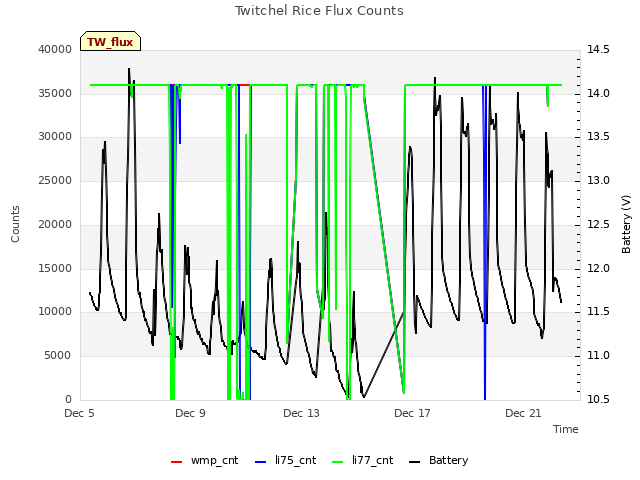Click the 10.5 battery axis label
The width and height of the screenshot is (640, 480).
tap(598, 399)
